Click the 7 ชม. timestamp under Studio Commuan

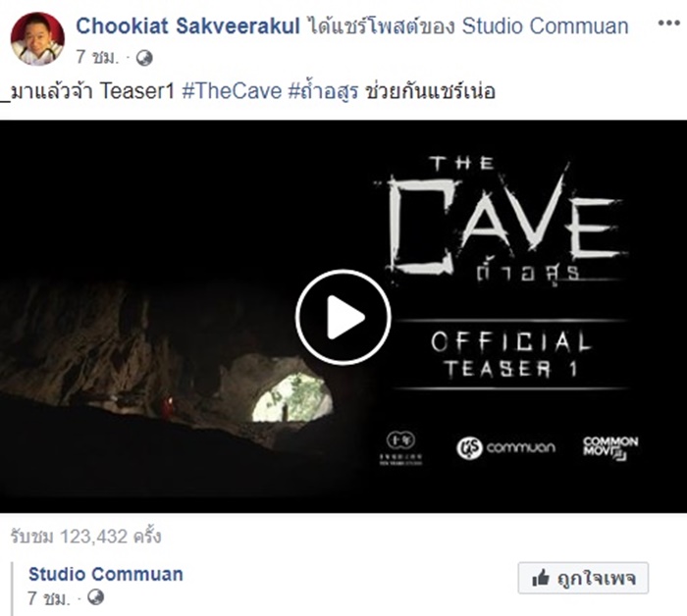pos(48,597)
